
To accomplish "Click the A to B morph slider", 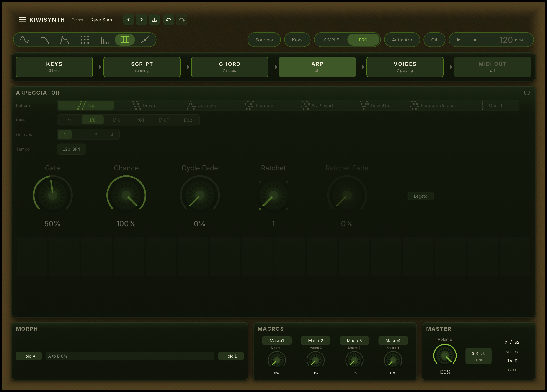I will (x=130, y=356).
